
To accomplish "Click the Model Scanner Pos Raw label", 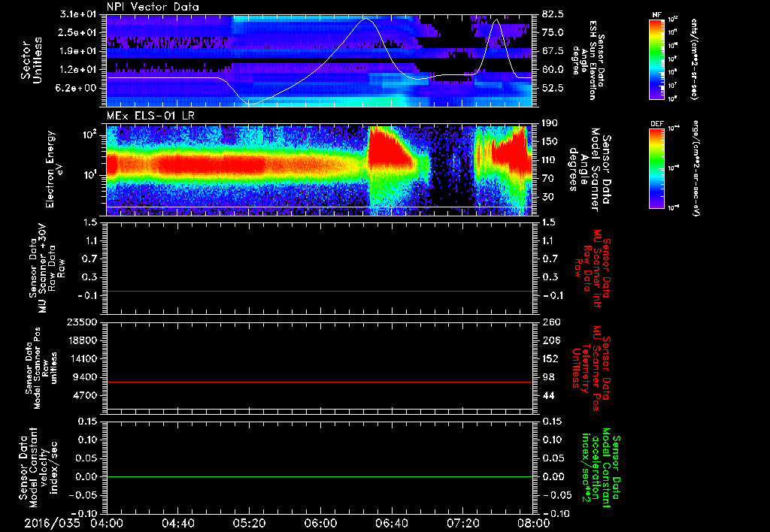I will pyautogui.click(x=41, y=368).
